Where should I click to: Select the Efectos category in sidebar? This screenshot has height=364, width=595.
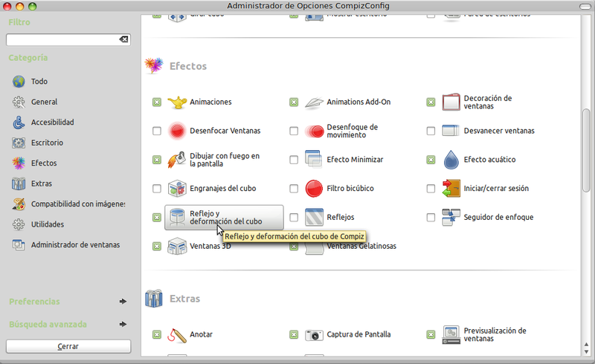(44, 163)
